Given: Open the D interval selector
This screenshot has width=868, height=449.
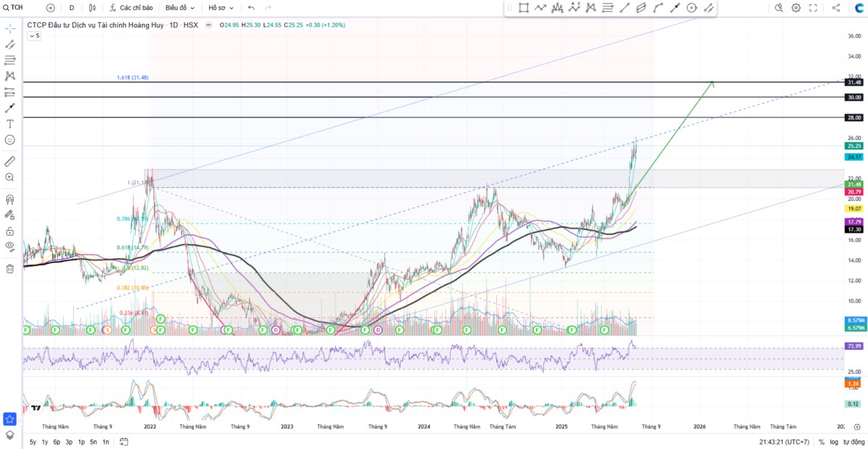Looking at the screenshot, I should [72, 8].
